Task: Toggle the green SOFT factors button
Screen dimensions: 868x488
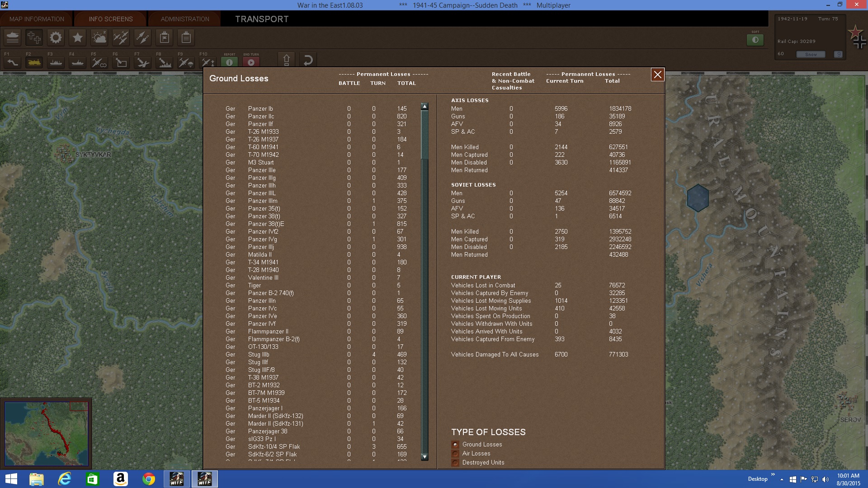Action: coord(755,40)
